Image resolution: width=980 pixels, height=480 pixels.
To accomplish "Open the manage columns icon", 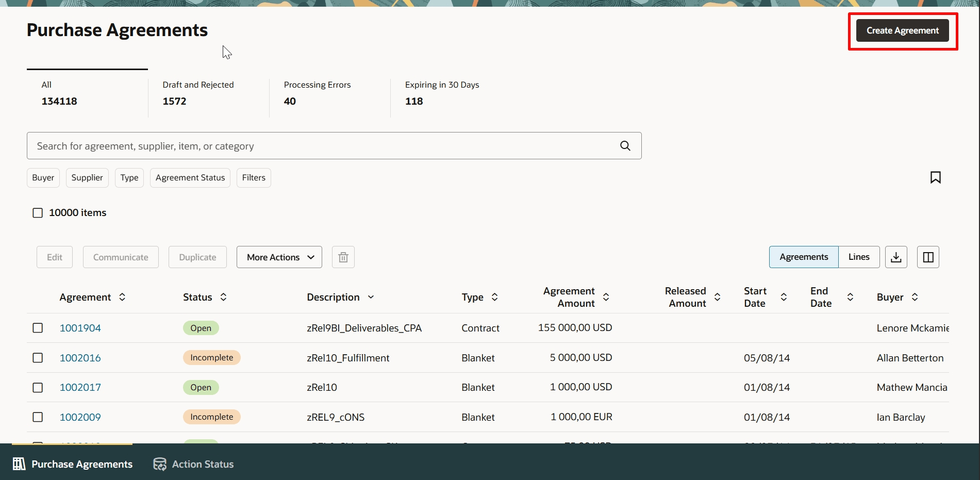I will (928, 257).
